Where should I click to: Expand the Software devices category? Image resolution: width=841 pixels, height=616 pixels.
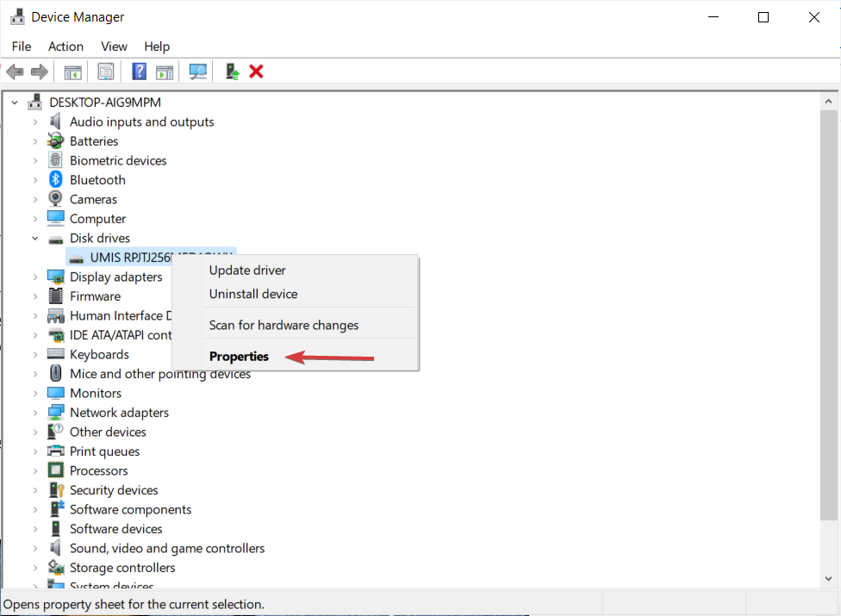(x=35, y=529)
